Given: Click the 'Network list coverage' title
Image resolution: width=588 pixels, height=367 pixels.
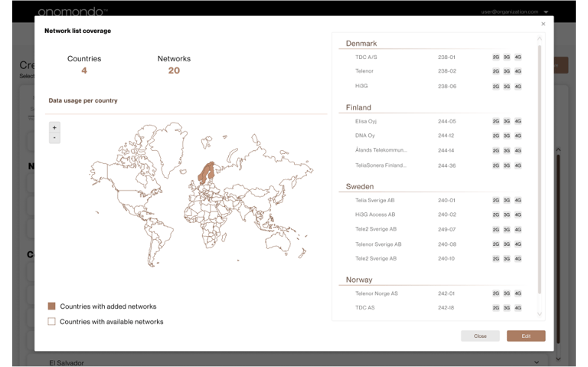Looking at the screenshot, I should (77, 31).
